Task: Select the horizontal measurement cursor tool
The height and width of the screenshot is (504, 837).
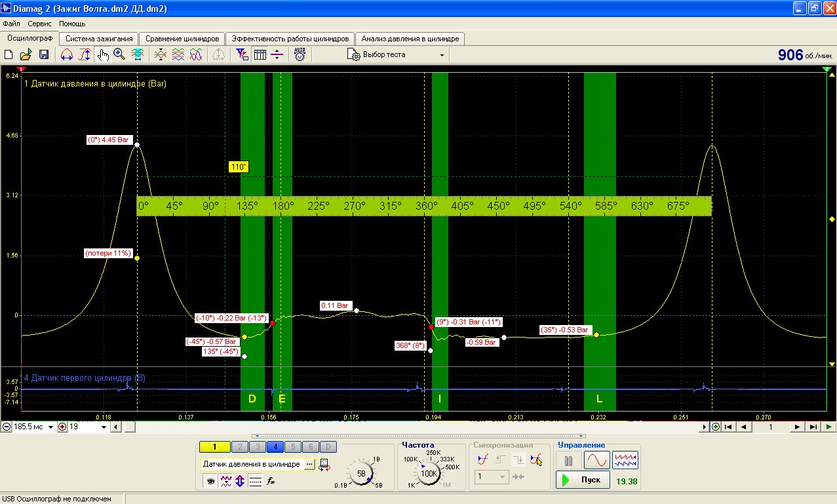Action: 66,55
